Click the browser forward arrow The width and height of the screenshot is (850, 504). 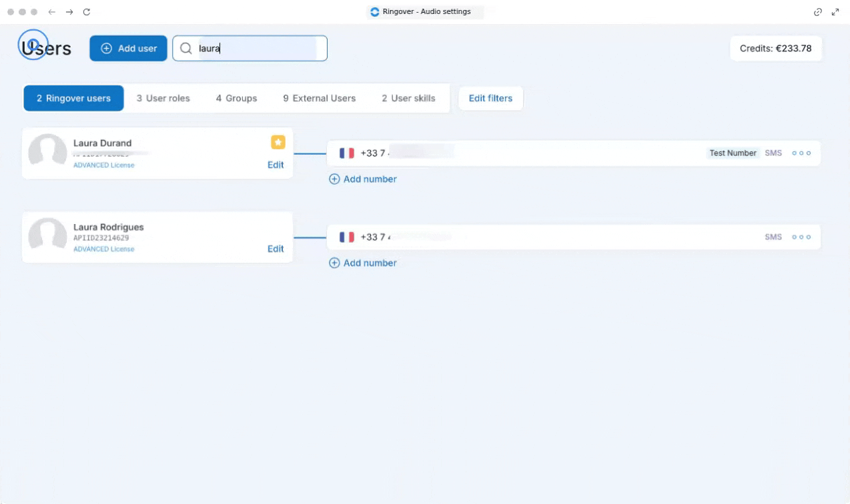coord(69,12)
